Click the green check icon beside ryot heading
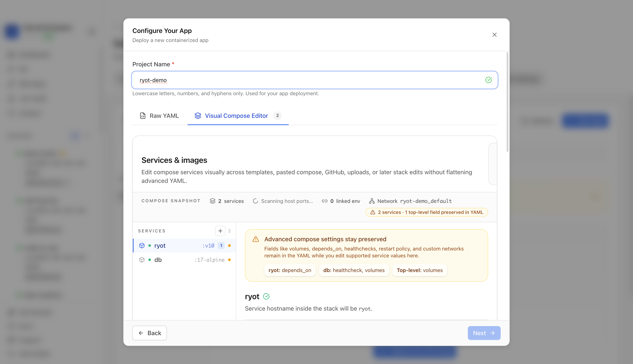Screen dimensions: 633x364 click(x=266, y=297)
